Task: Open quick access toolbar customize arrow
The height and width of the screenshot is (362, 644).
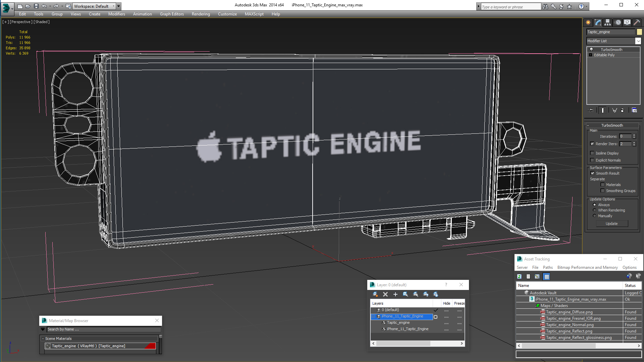Action: click(x=119, y=6)
